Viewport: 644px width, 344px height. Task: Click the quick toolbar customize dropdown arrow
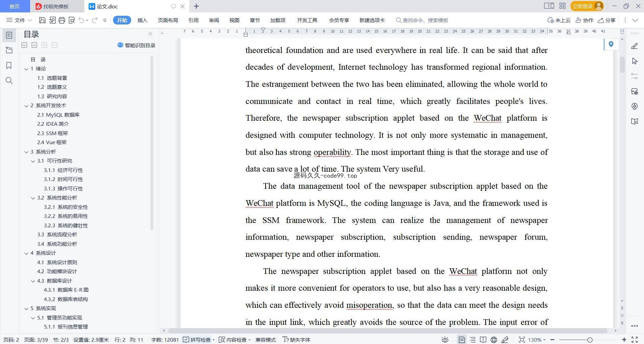(x=105, y=20)
